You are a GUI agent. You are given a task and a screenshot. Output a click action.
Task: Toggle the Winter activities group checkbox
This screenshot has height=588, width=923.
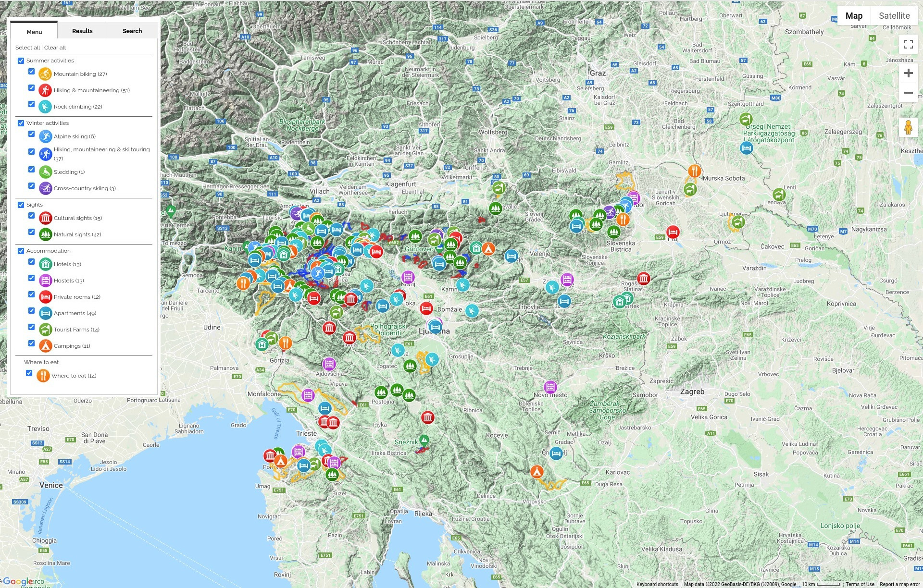tap(21, 123)
